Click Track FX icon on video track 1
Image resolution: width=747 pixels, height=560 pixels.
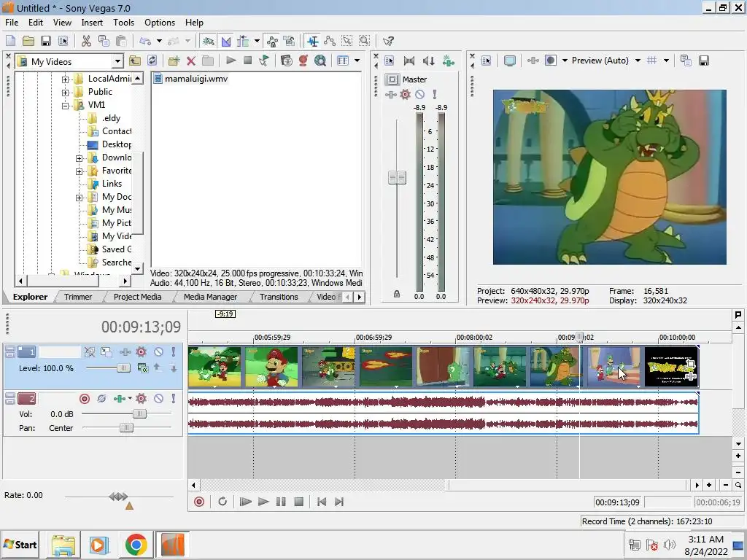(x=141, y=352)
